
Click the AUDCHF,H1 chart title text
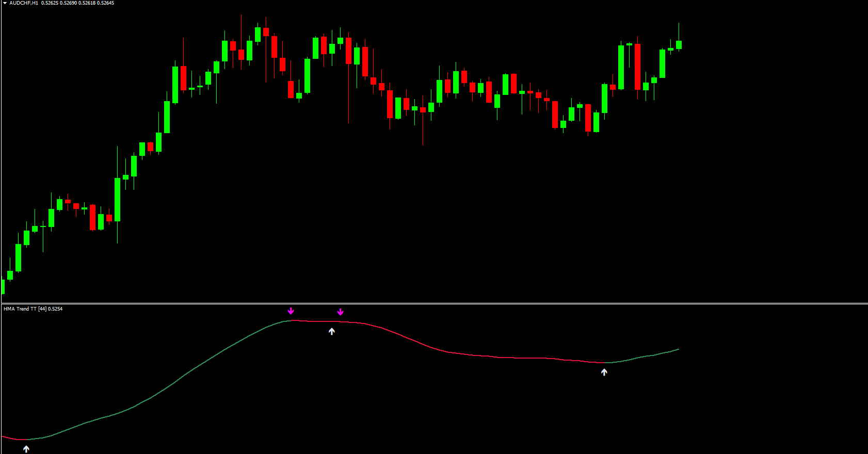tap(24, 3)
